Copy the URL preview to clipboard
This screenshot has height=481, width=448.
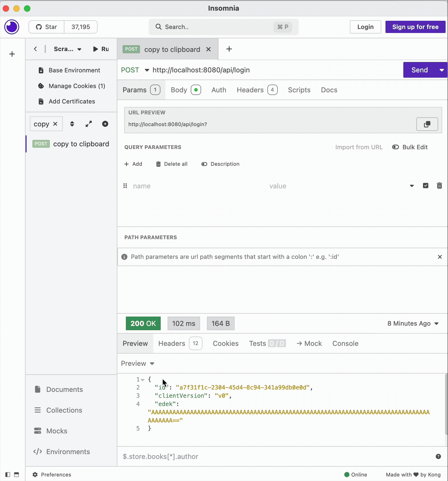click(427, 124)
